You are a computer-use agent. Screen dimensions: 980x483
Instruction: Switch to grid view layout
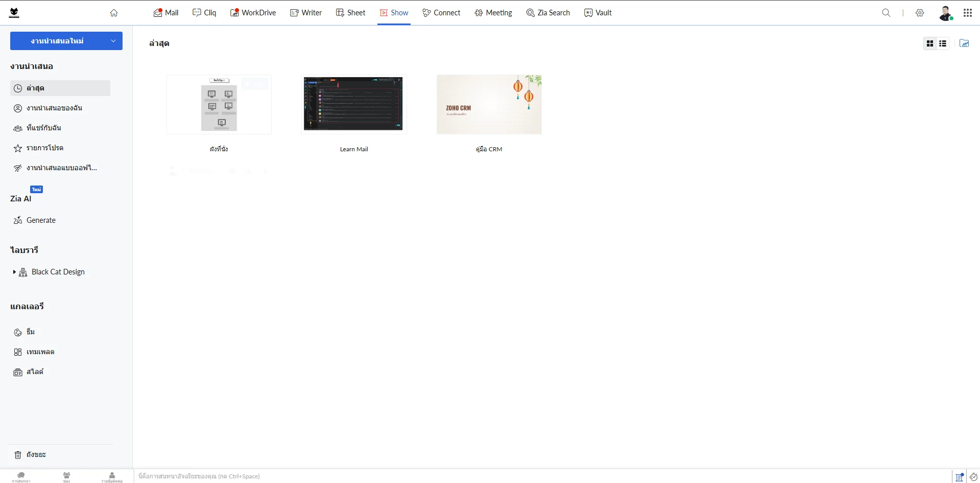(x=930, y=43)
